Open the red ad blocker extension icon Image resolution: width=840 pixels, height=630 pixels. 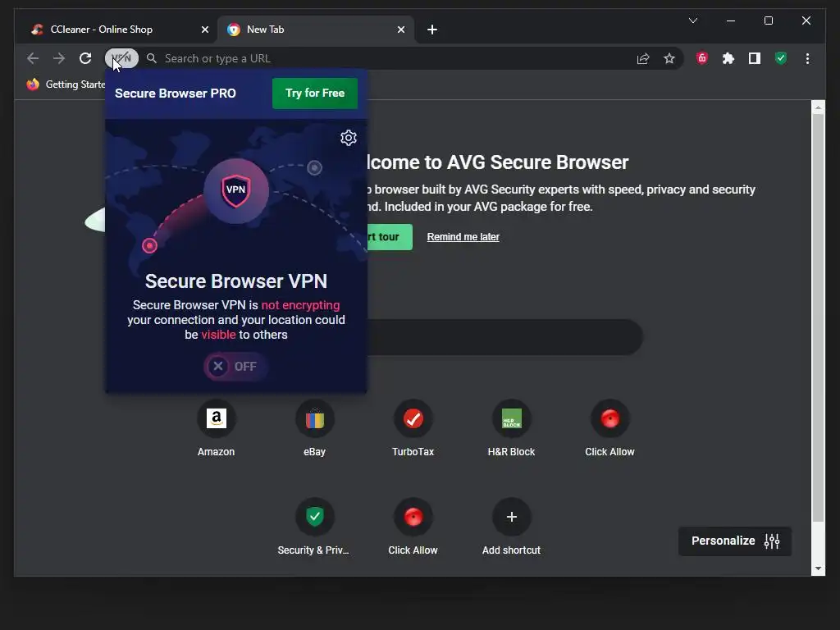[x=702, y=58]
